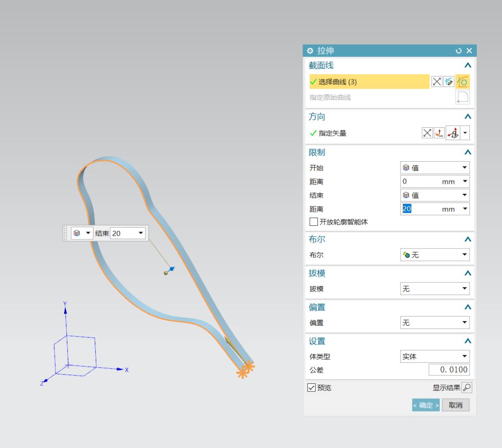502x448 pixels.
Task: Click the grip handle of the on-screen input box
Action: click(x=66, y=233)
